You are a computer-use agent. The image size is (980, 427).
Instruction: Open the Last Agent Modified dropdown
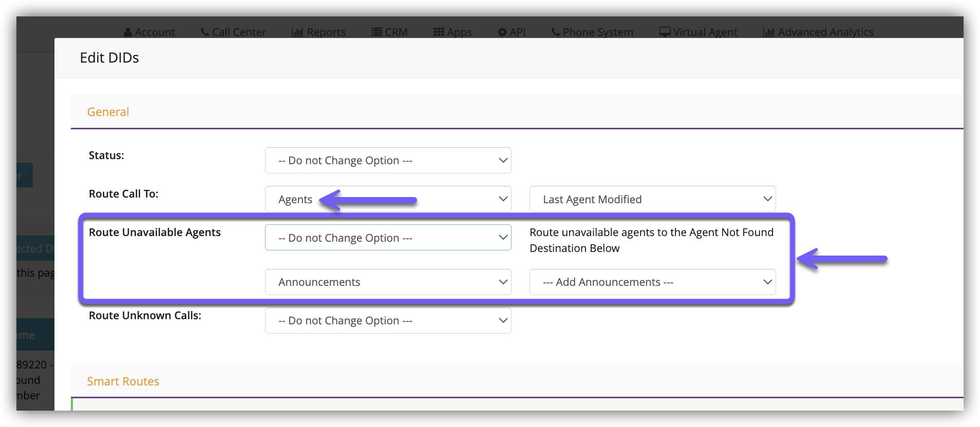(652, 199)
